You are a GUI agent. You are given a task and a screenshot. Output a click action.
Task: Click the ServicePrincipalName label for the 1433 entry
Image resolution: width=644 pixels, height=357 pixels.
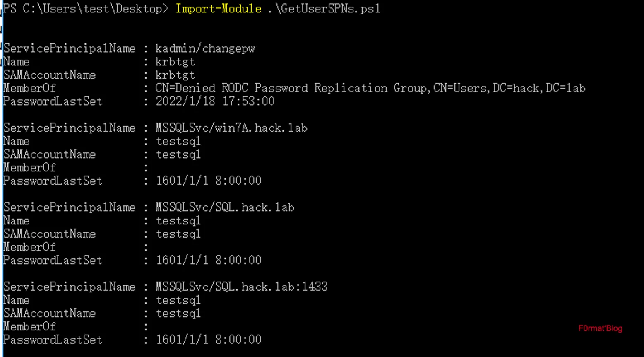coord(70,287)
